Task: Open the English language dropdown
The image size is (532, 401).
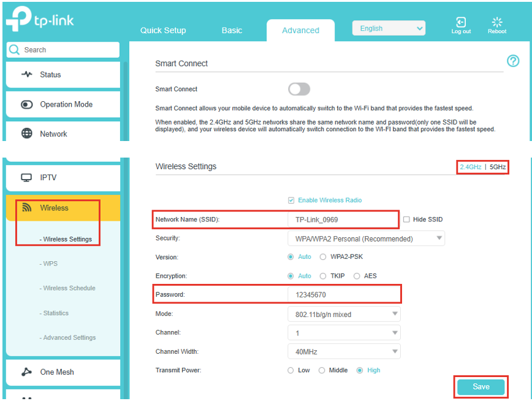Action: click(389, 29)
